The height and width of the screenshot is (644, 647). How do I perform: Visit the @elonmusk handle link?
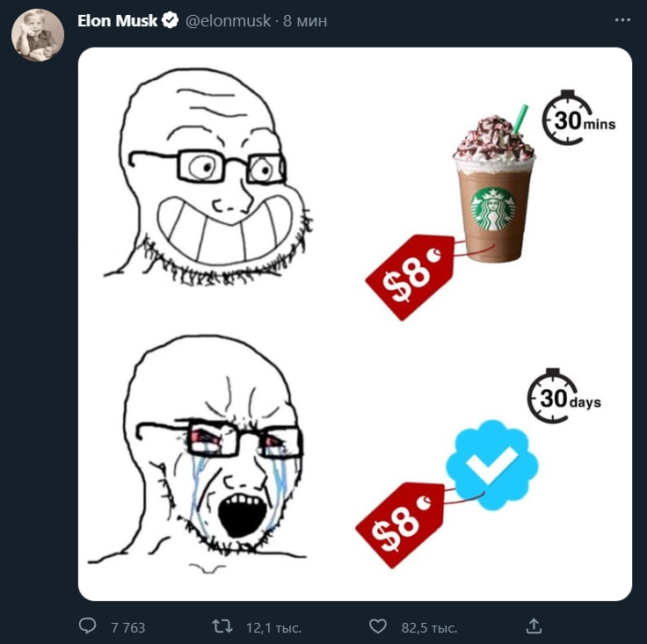(x=229, y=20)
